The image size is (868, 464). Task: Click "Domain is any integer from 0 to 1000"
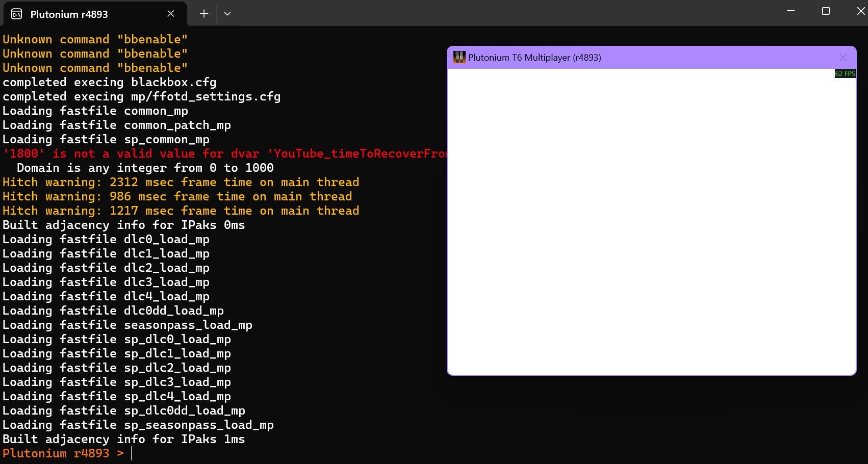click(145, 168)
